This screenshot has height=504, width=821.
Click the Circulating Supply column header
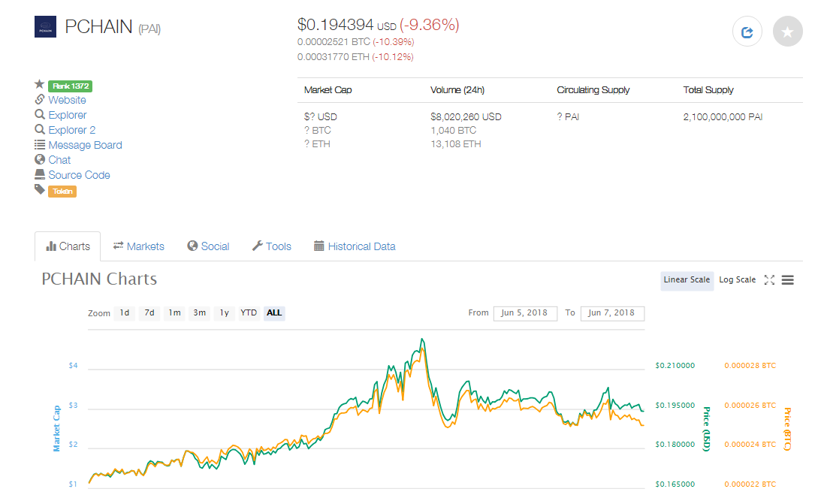click(x=593, y=90)
